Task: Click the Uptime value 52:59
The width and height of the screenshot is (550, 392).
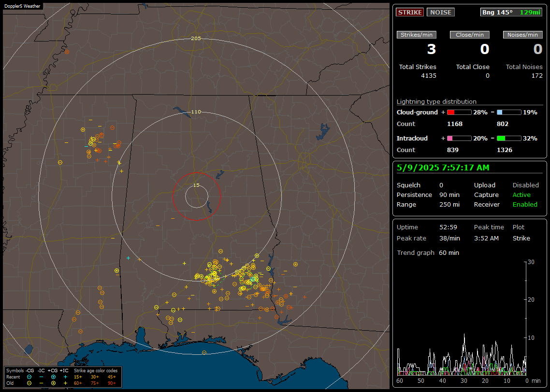Action: [x=449, y=227]
